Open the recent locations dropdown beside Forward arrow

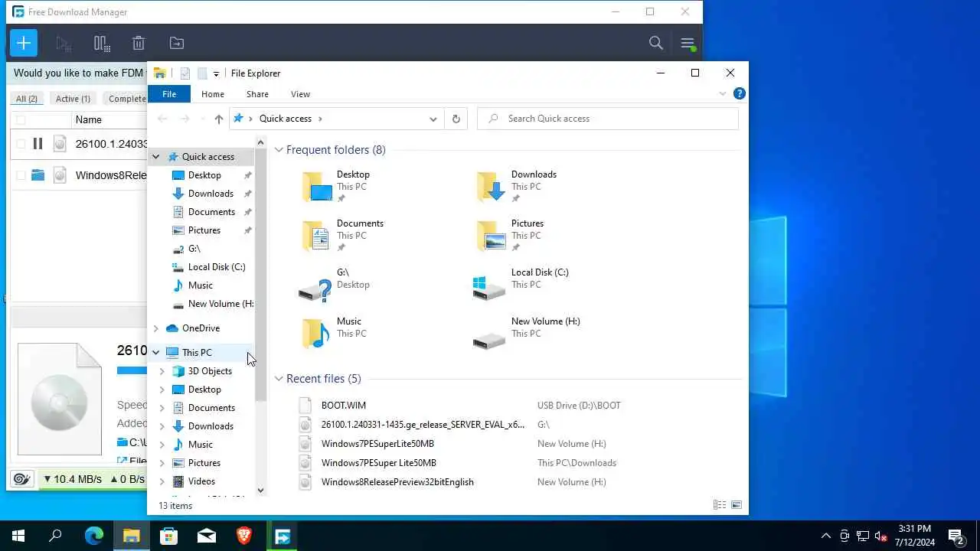coord(202,119)
